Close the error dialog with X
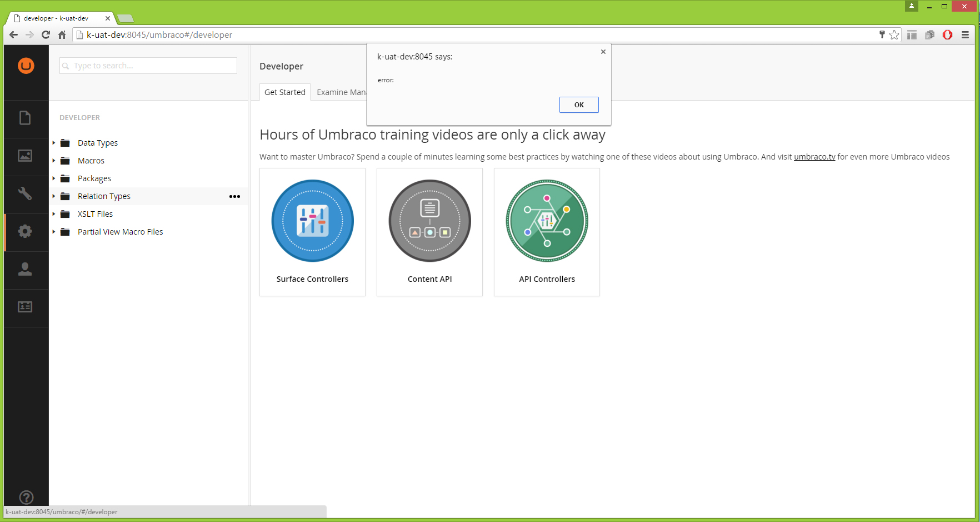 coord(603,52)
